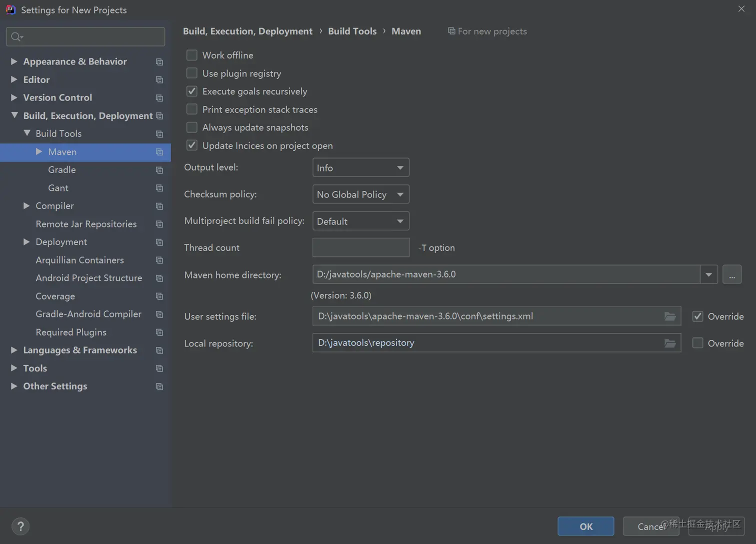756x544 pixels.
Task: Select Arquillian Containers item
Action: point(79,260)
